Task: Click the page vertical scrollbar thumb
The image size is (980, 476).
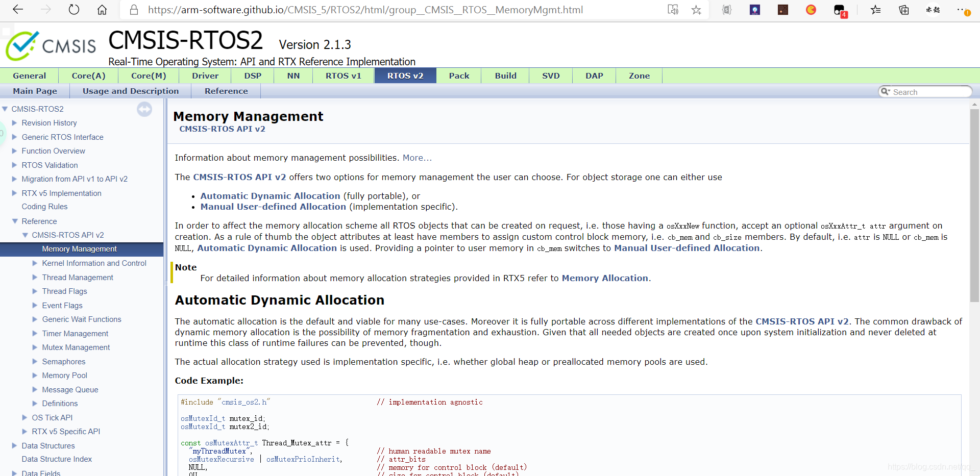Action: (x=974, y=205)
